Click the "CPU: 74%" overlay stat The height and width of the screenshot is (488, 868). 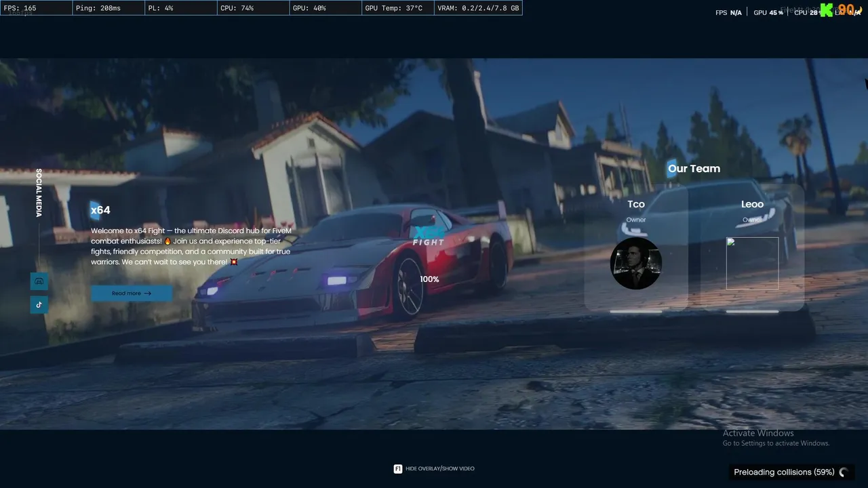click(x=237, y=8)
